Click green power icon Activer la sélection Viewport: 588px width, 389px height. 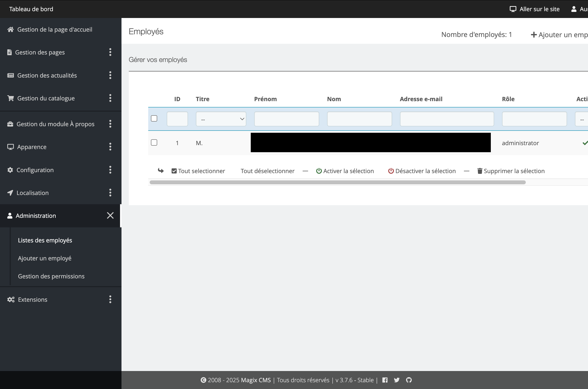pyautogui.click(x=319, y=171)
